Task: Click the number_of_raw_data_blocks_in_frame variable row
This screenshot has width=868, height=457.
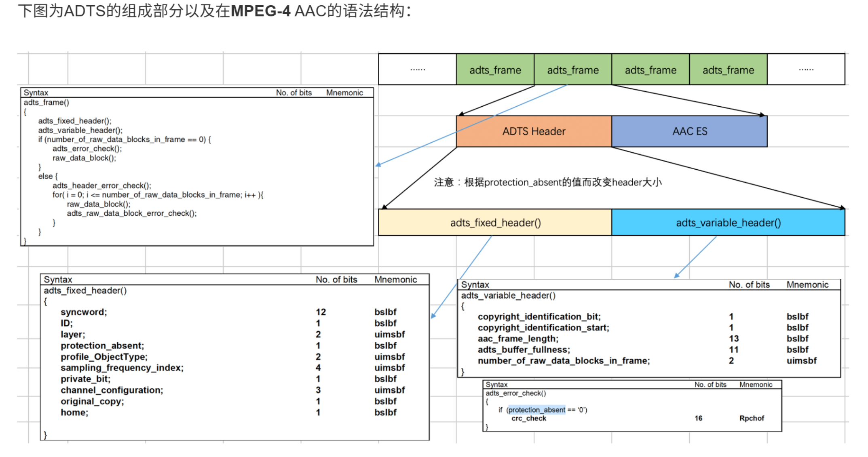Action: (x=564, y=360)
